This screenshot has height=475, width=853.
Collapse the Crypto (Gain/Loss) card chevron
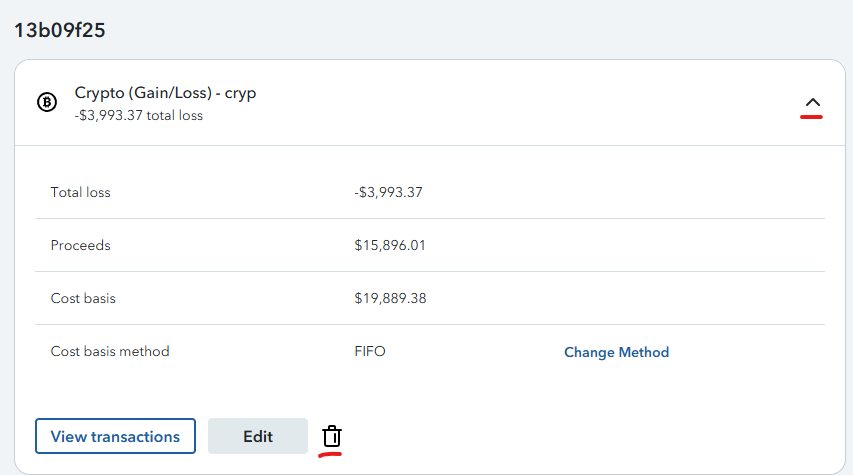(812, 102)
